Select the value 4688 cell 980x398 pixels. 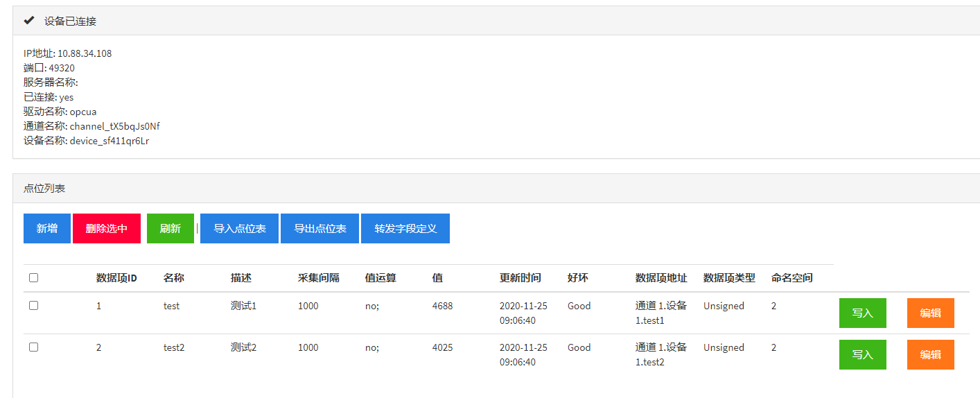tap(442, 306)
